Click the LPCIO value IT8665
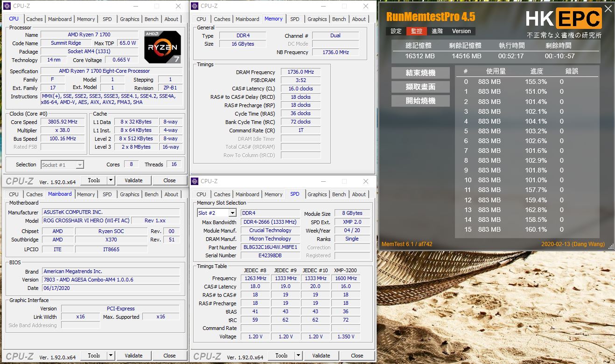The image size is (615, 364). (x=111, y=249)
